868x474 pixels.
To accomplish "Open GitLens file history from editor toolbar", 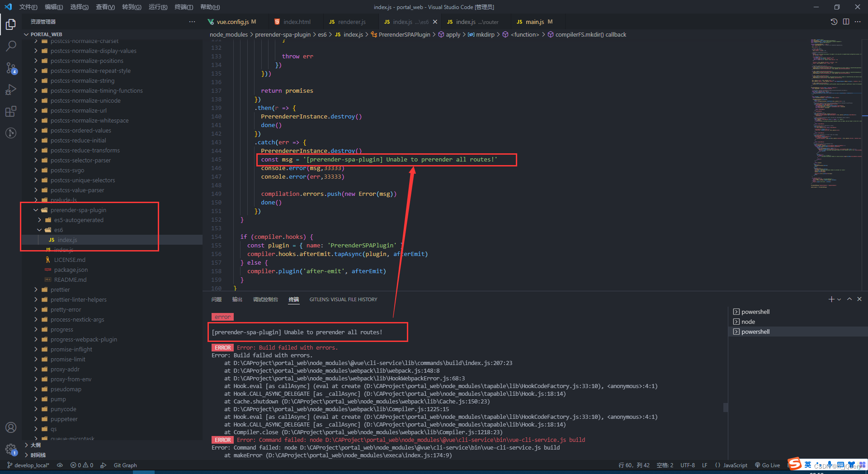I will point(834,22).
